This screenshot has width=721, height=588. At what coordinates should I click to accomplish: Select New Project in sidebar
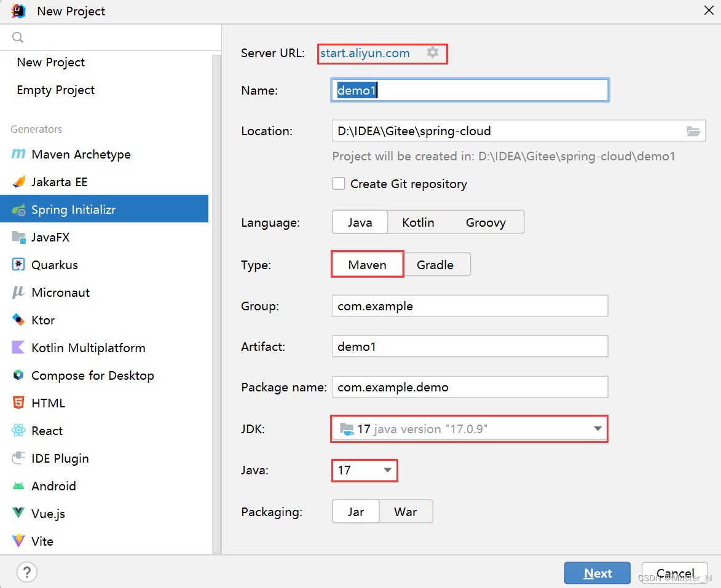(x=50, y=63)
